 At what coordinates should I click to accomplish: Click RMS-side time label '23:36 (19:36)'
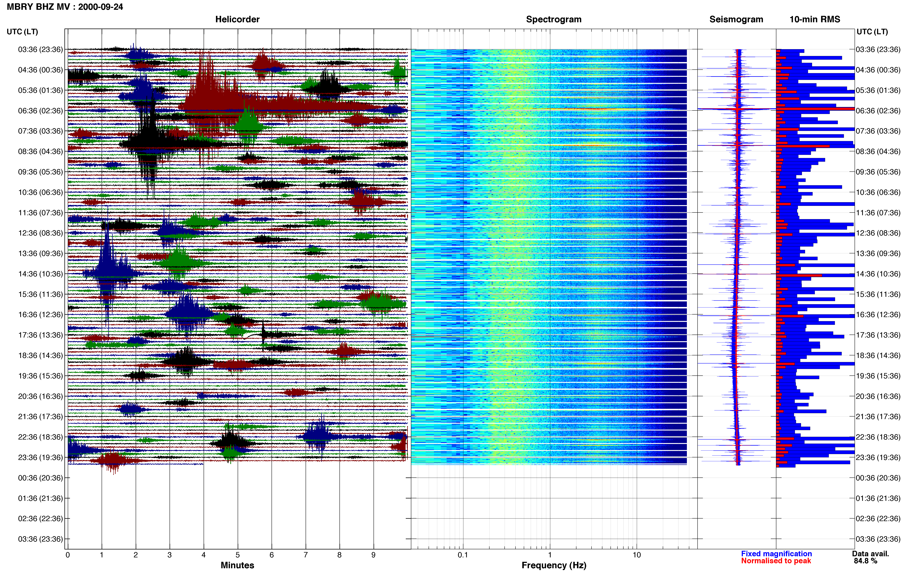click(878, 458)
